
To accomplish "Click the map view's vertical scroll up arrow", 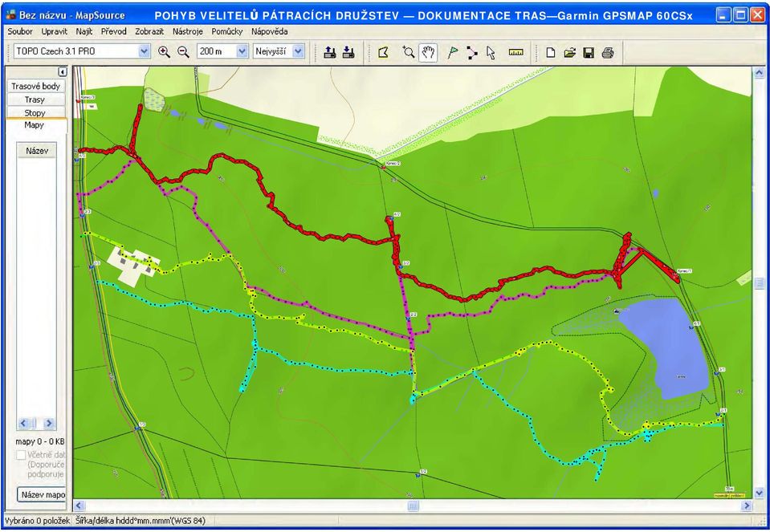I will coord(759,74).
